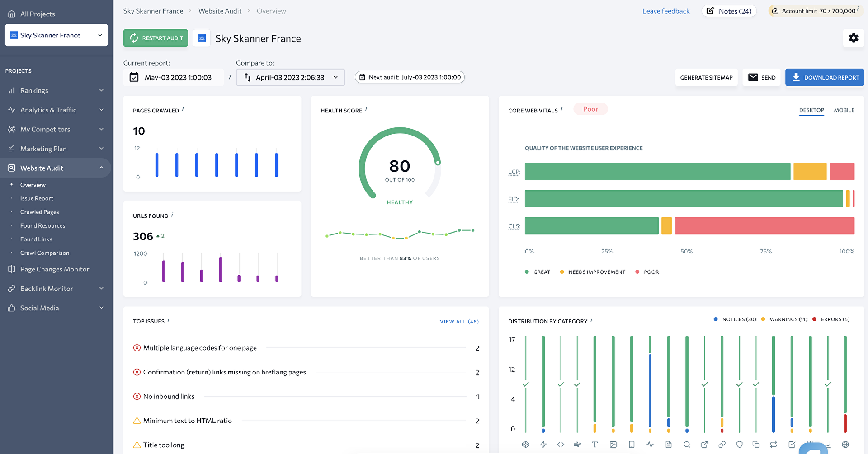This screenshot has width=868, height=454.
Task: Open Crawl Comparison page
Action: pos(45,253)
